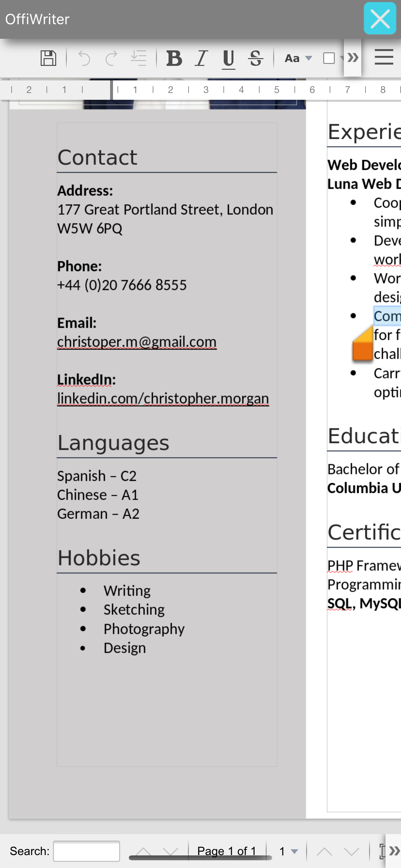Close the OffiWriter window
Screen dimensions: 401x868
[x=380, y=18]
